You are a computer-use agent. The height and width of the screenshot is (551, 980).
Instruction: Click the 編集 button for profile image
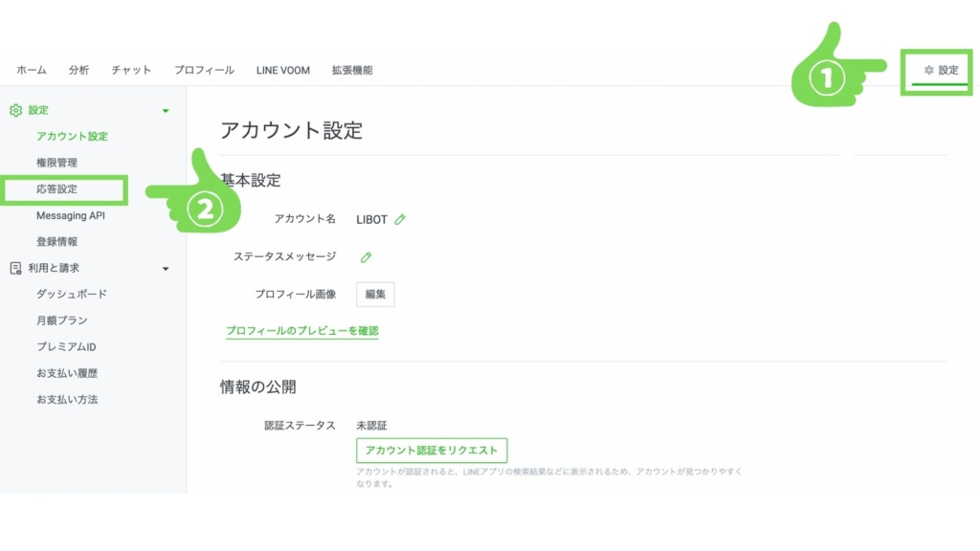click(x=375, y=295)
